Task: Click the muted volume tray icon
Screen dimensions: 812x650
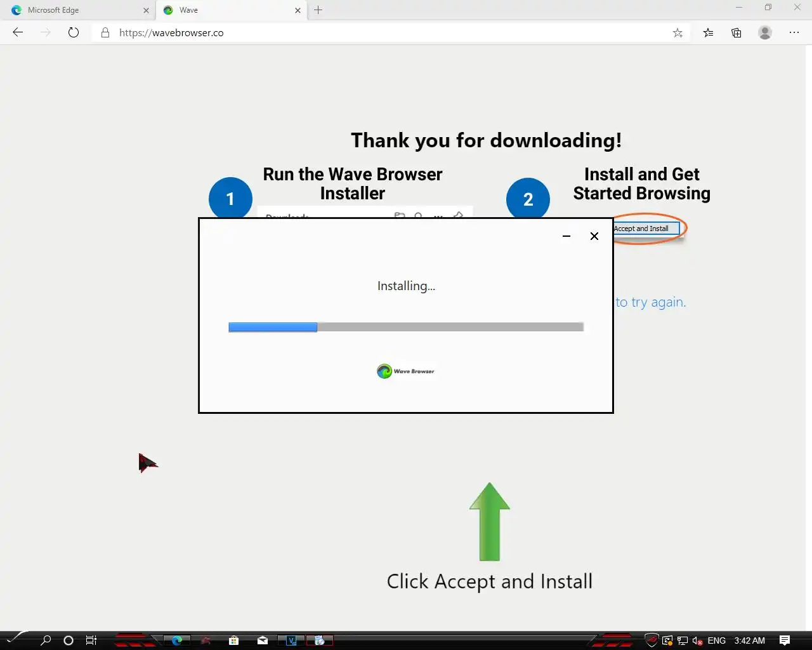Action: [x=698, y=640]
